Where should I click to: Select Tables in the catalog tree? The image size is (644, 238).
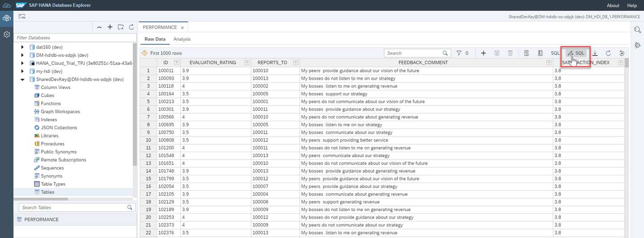click(x=47, y=192)
